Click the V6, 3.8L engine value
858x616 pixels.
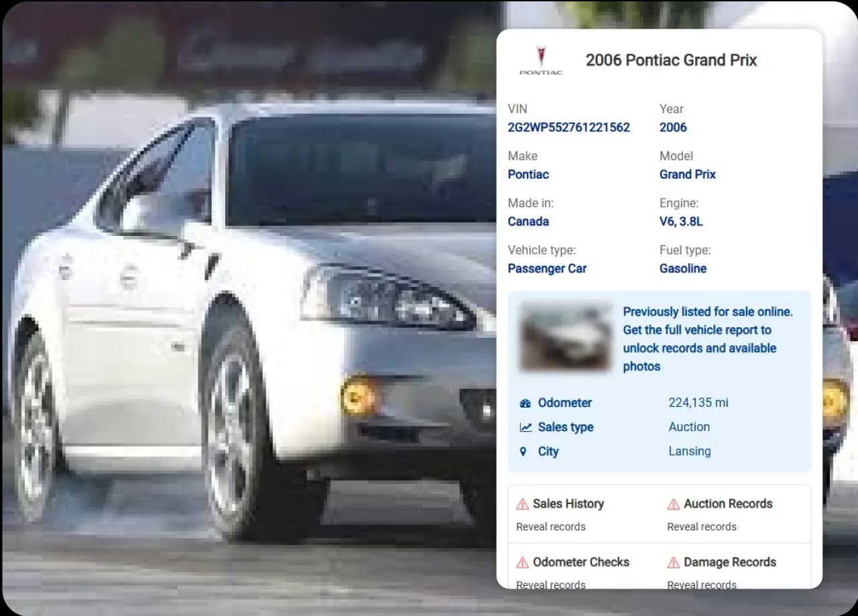pyautogui.click(x=681, y=221)
